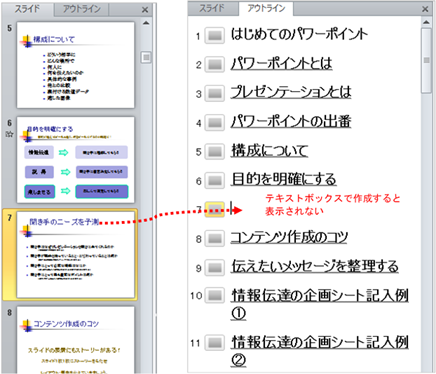This screenshot has width=436, height=374.
Task: Click slide icon next to 構成について outline
Action: coord(214,152)
